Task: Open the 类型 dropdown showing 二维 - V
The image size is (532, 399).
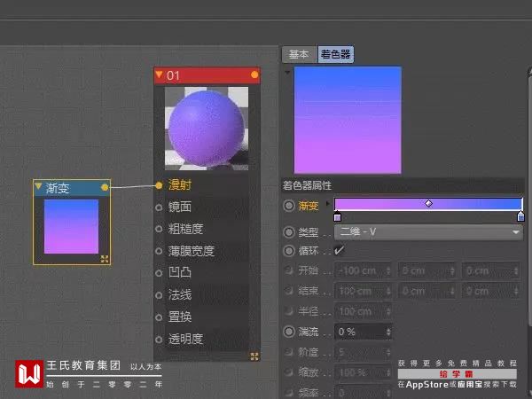Action: pos(428,232)
